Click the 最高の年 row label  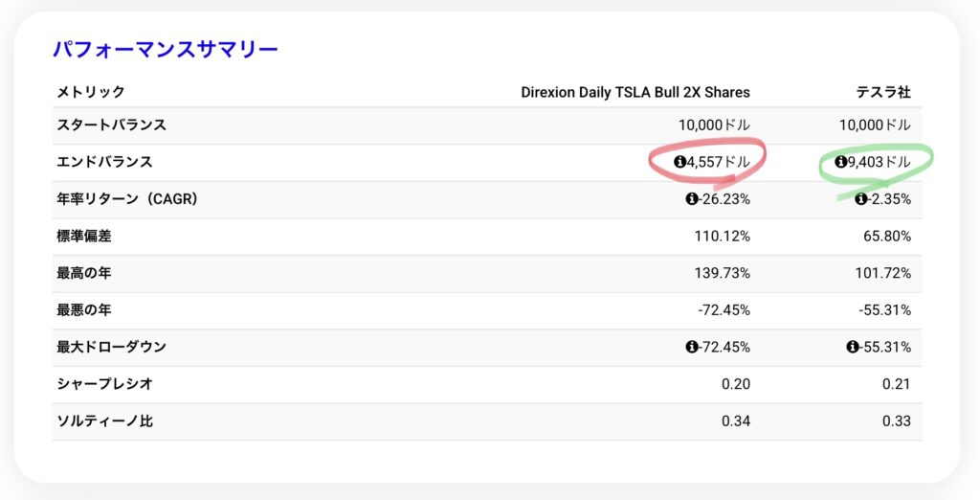coord(84,273)
